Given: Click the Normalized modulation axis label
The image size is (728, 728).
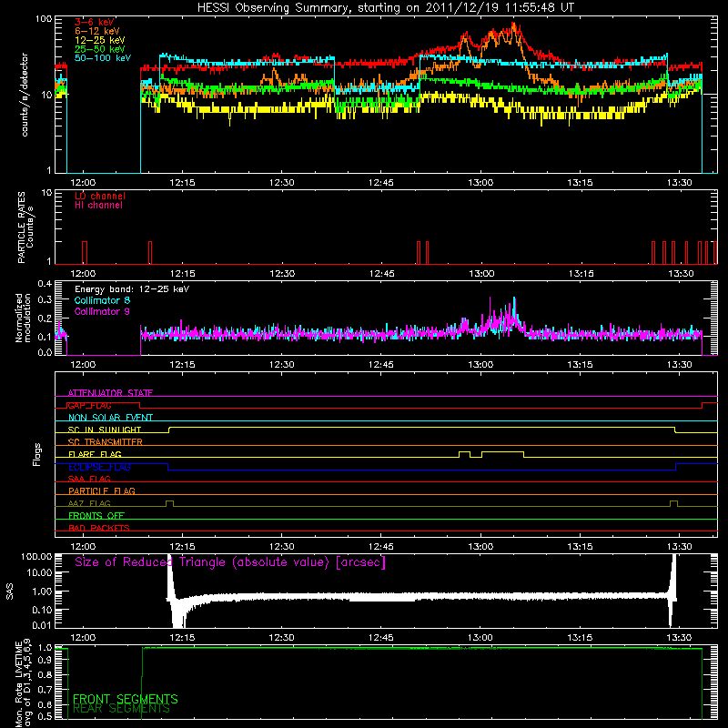Looking at the screenshot, I should pos(23,318).
